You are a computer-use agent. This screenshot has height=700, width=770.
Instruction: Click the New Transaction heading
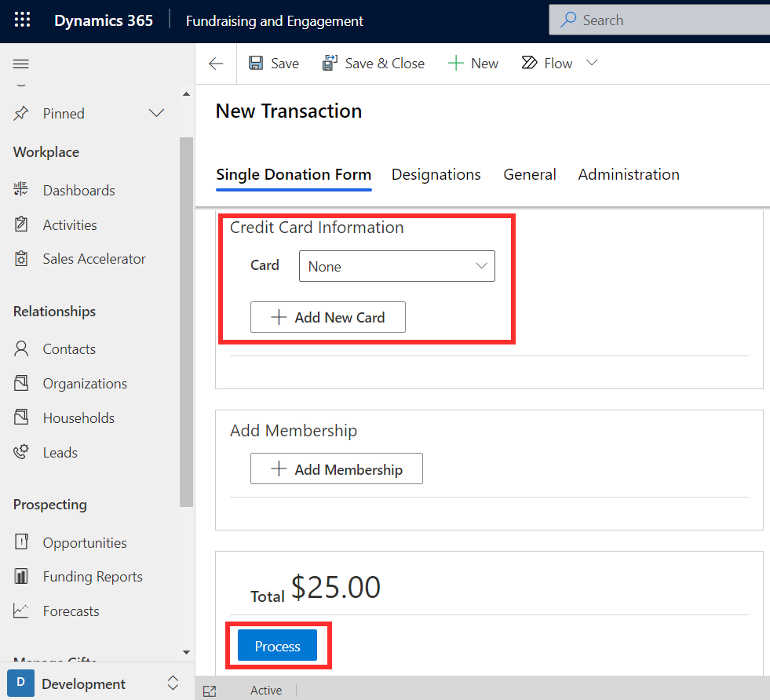coord(289,111)
